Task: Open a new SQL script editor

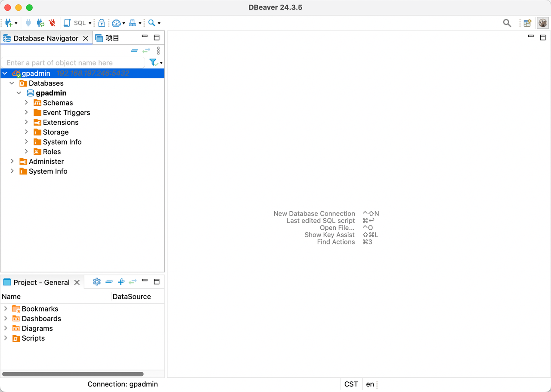Action: [68, 23]
